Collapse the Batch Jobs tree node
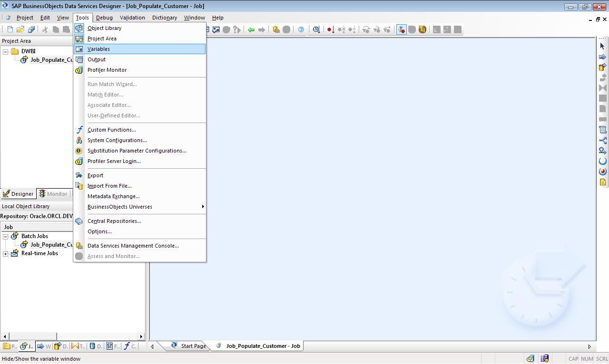 point(6,236)
